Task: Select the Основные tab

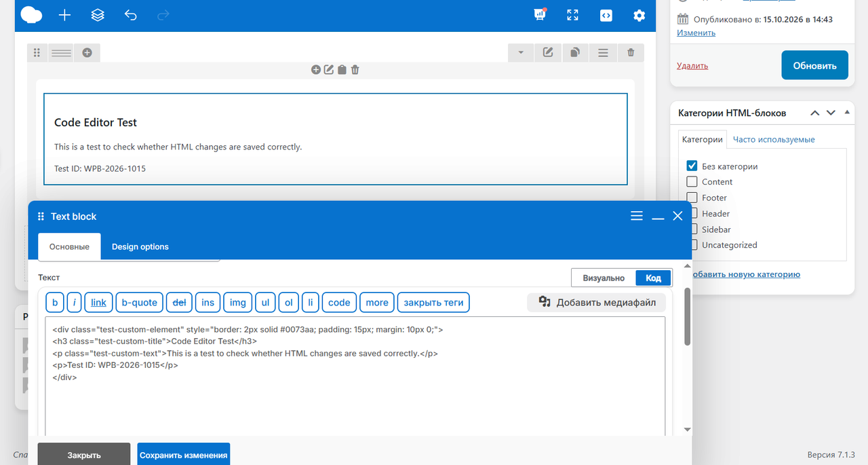Action: coord(69,246)
